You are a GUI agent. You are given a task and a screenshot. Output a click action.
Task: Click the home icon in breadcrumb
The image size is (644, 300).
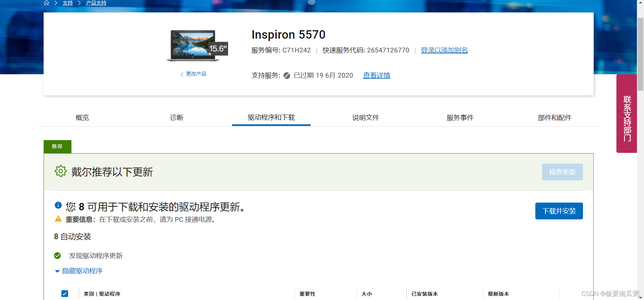click(47, 3)
